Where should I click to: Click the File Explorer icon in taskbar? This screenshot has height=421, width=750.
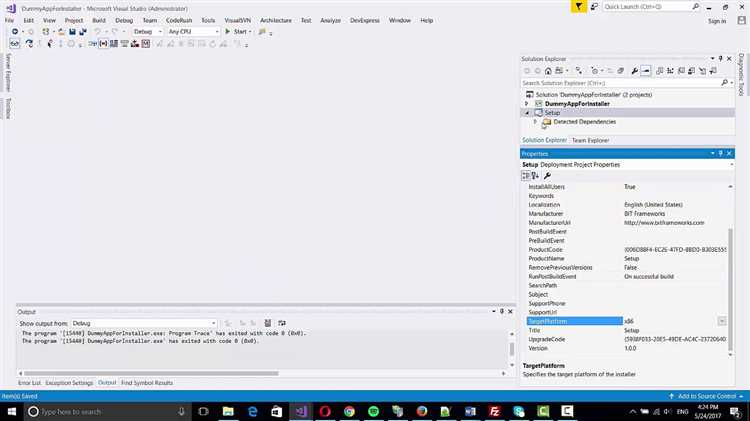(x=228, y=411)
